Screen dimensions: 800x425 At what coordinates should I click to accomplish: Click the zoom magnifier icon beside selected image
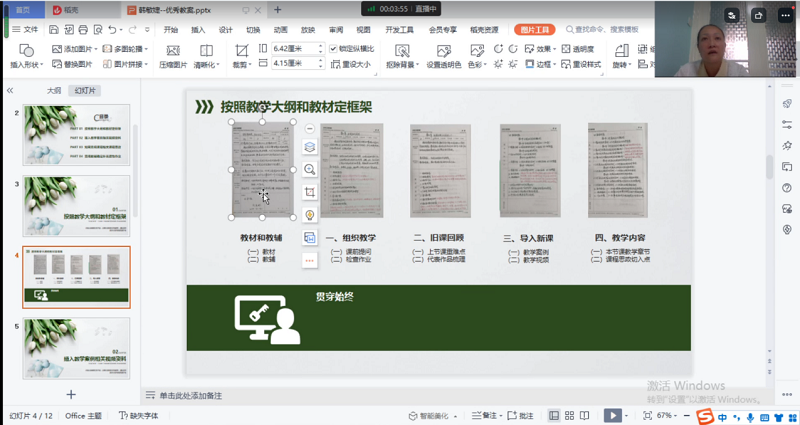pyautogui.click(x=310, y=170)
